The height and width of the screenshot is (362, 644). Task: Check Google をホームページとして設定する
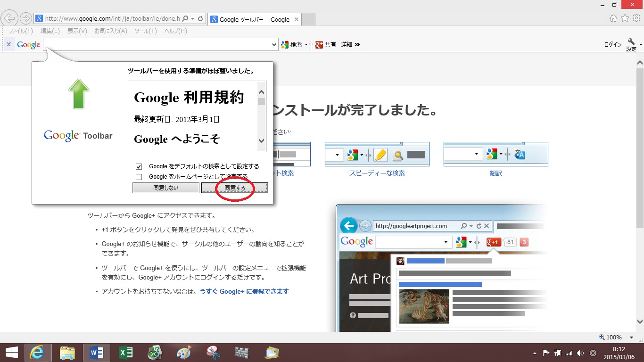pos(139,177)
